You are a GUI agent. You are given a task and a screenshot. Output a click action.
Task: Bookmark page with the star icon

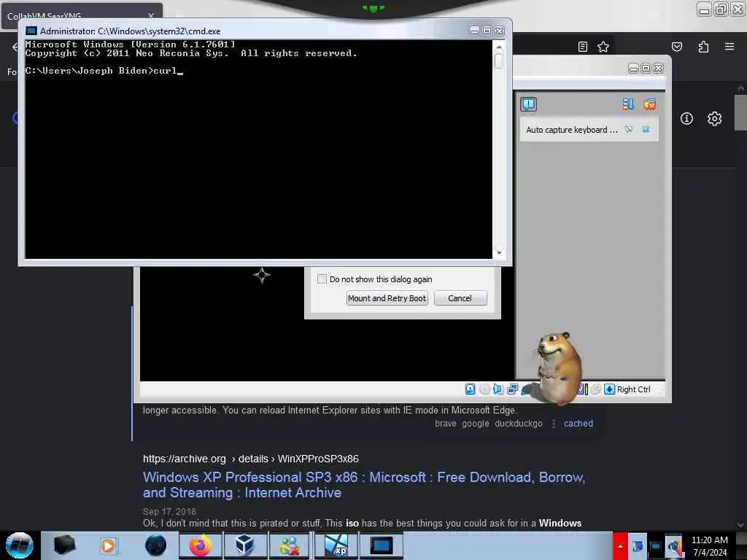pos(603,47)
